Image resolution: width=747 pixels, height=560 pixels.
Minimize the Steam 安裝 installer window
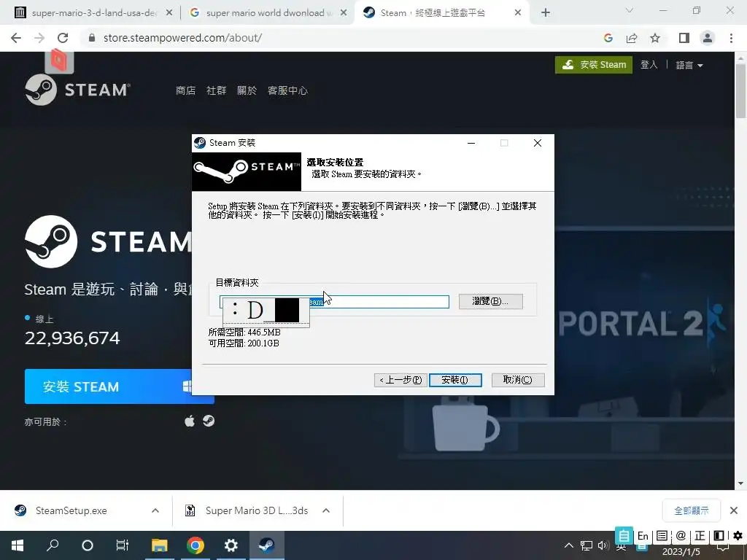(471, 143)
